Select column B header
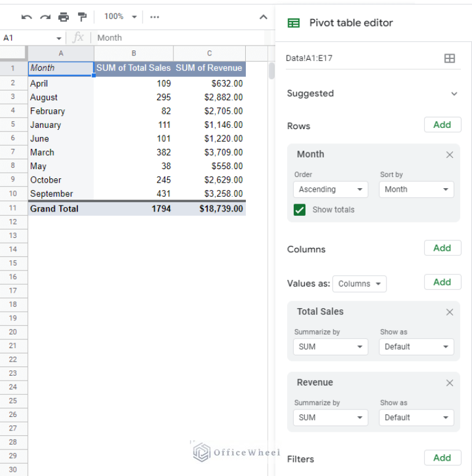This screenshot has height=476, width=472. (133, 54)
